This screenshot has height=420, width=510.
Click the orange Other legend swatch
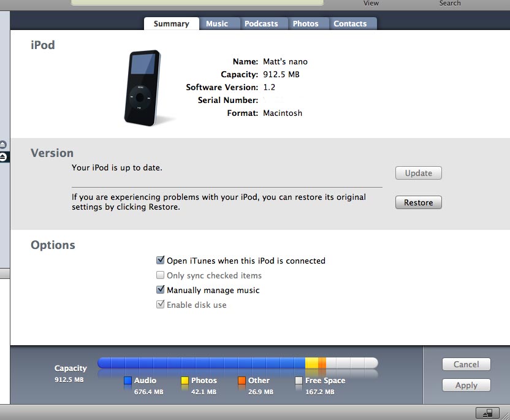pyautogui.click(x=242, y=380)
